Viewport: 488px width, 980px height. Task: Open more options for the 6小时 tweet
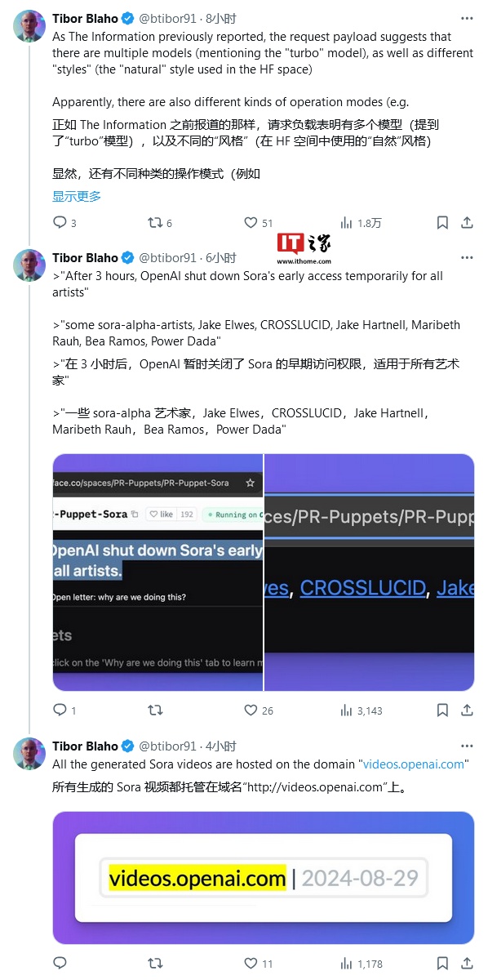(467, 257)
